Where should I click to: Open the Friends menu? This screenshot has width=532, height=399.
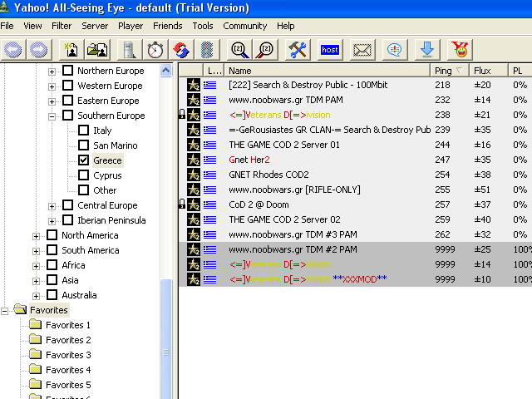(168, 26)
